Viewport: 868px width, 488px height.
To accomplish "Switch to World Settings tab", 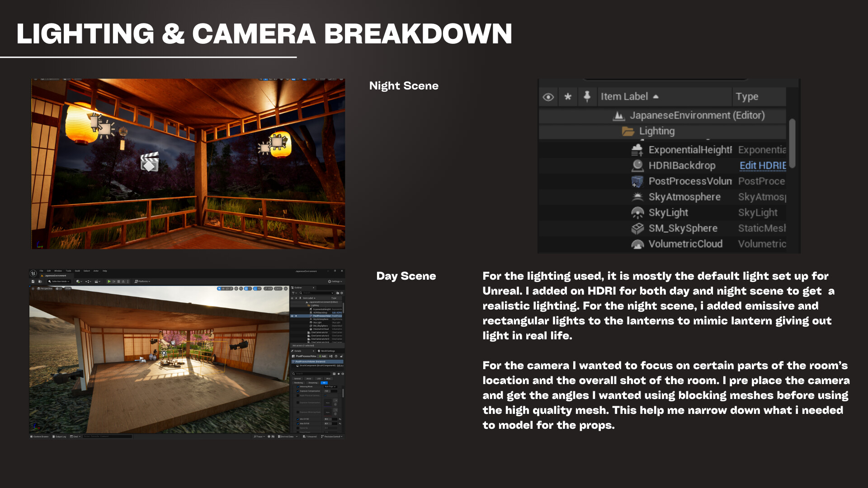I will 327,351.
